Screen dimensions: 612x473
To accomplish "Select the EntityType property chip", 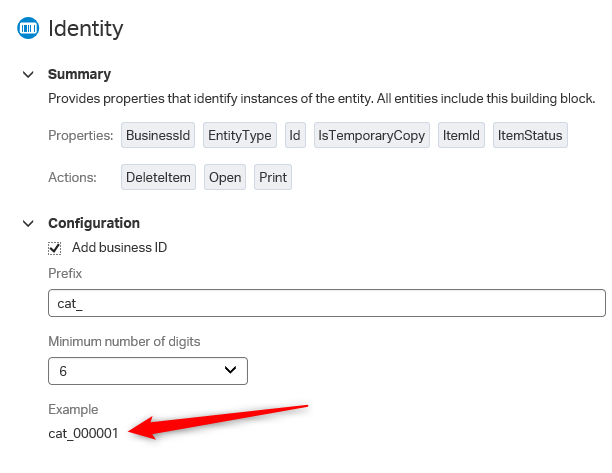I will (240, 135).
